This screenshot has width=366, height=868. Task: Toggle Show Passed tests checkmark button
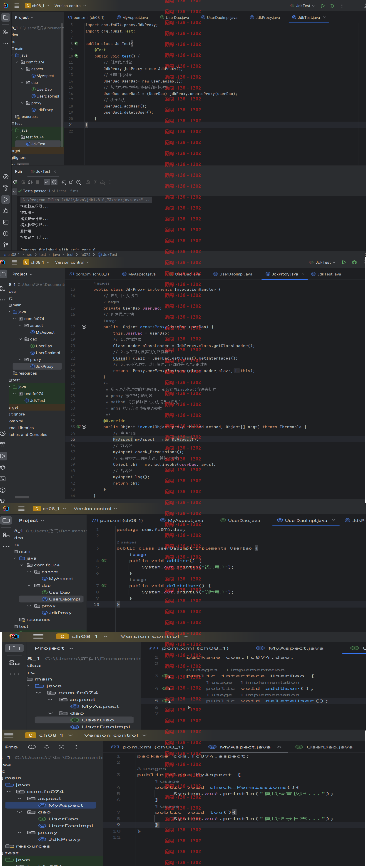click(47, 182)
